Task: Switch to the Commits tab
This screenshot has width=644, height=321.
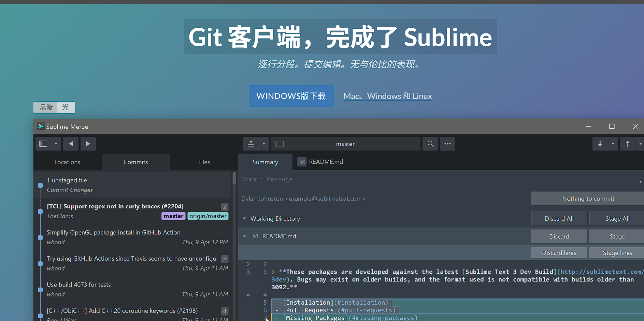Action: click(x=136, y=162)
